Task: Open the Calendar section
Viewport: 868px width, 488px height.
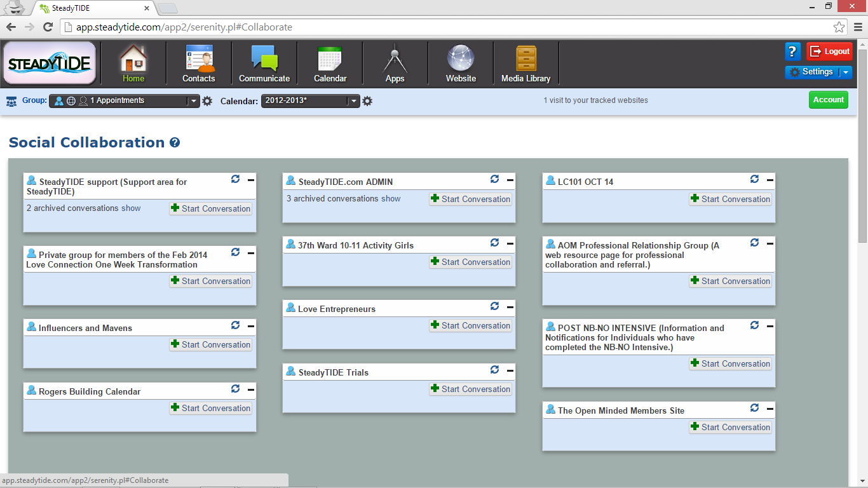Action: 330,64
